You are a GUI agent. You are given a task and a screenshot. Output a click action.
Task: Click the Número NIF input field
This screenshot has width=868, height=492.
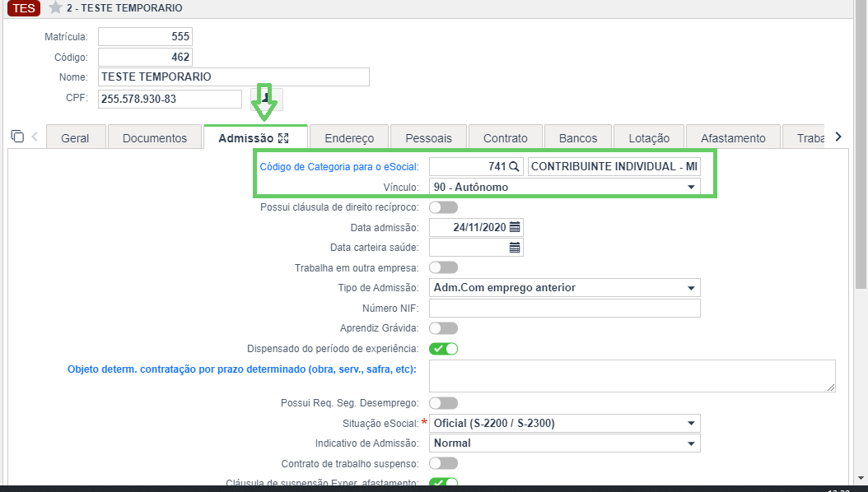565,308
